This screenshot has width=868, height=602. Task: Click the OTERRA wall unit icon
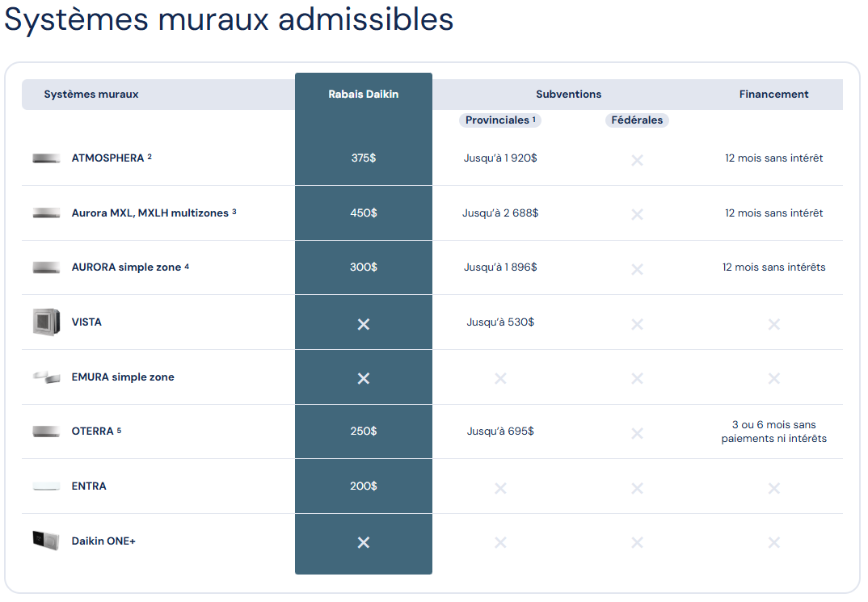click(x=46, y=432)
